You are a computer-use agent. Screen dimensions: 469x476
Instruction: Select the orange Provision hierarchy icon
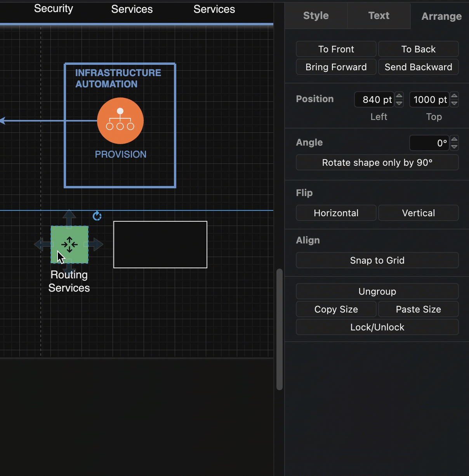coord(120,120)
